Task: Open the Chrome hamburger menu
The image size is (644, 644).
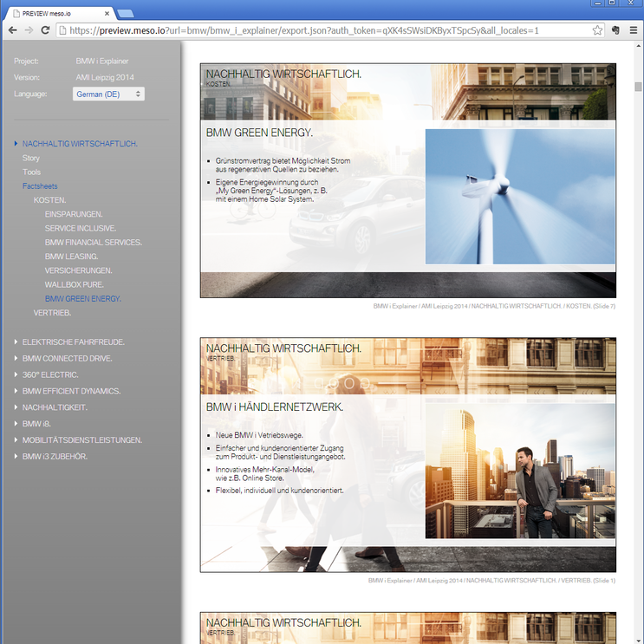Action: coord(632,29)
